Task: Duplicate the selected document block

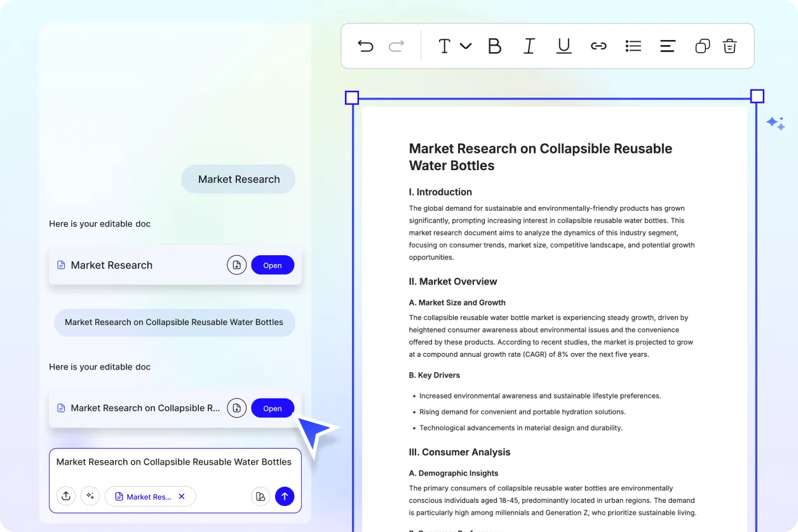Action: (702, 46)
